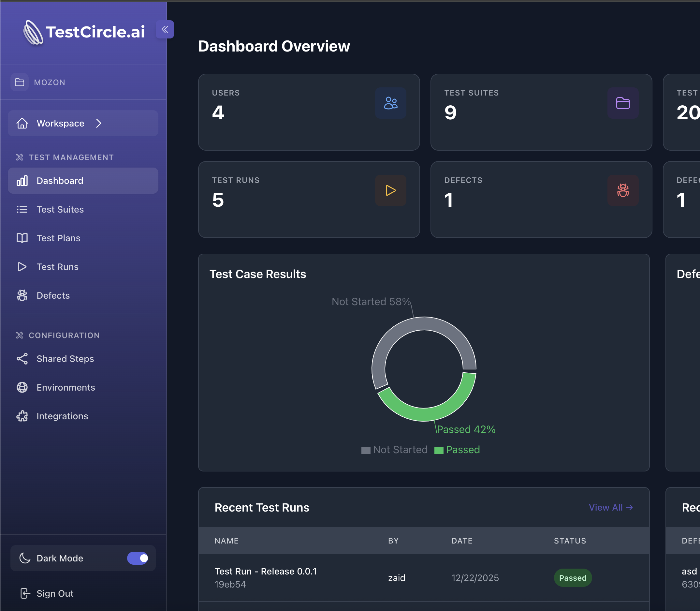The width and height of the screenshot is (700, 611).
Task: Expand the Workspace chevron arrow
Action: coord(98,123)
